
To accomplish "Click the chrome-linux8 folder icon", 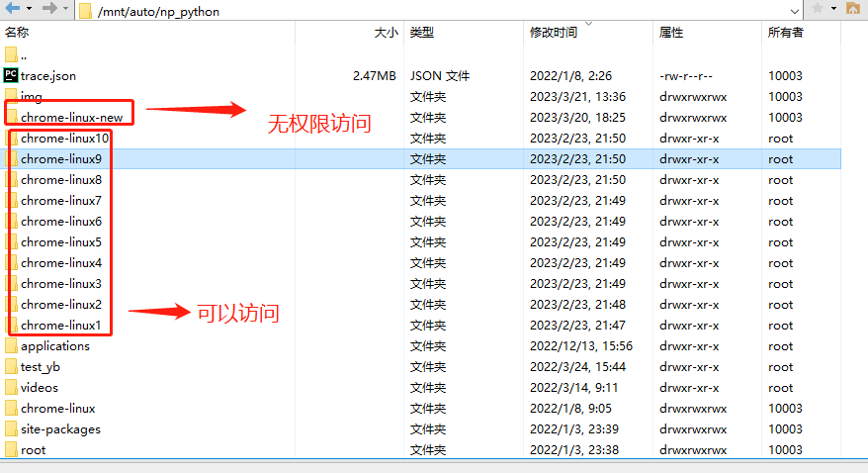I will [x=11, y=179].
